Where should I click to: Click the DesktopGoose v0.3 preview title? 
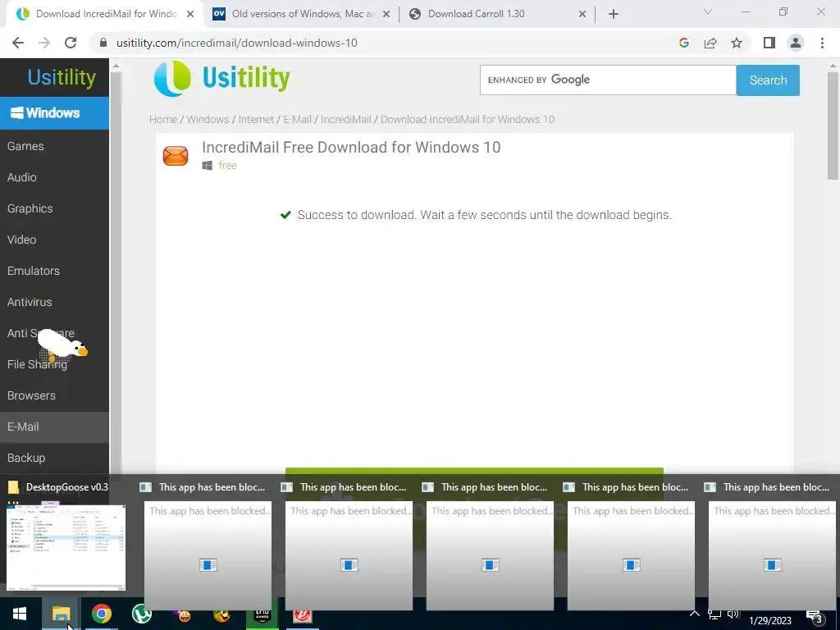point(67,487)
